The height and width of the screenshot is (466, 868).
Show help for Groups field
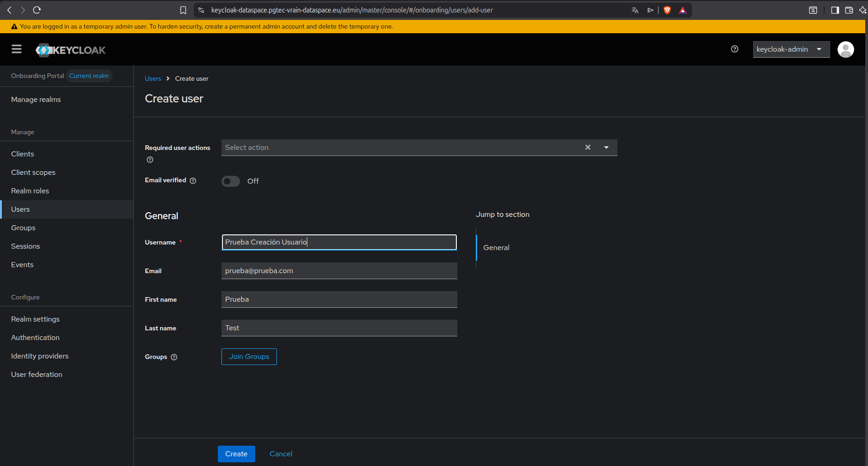(x=174, y=357)
